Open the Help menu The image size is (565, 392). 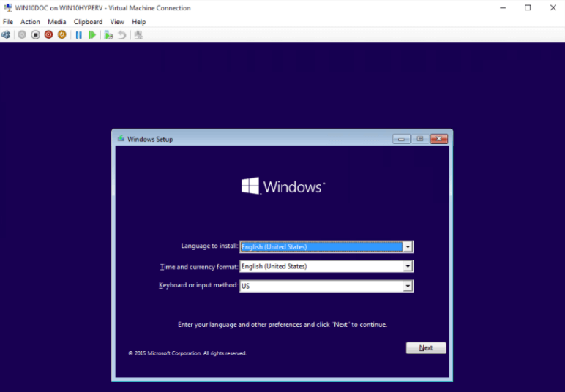139,22
